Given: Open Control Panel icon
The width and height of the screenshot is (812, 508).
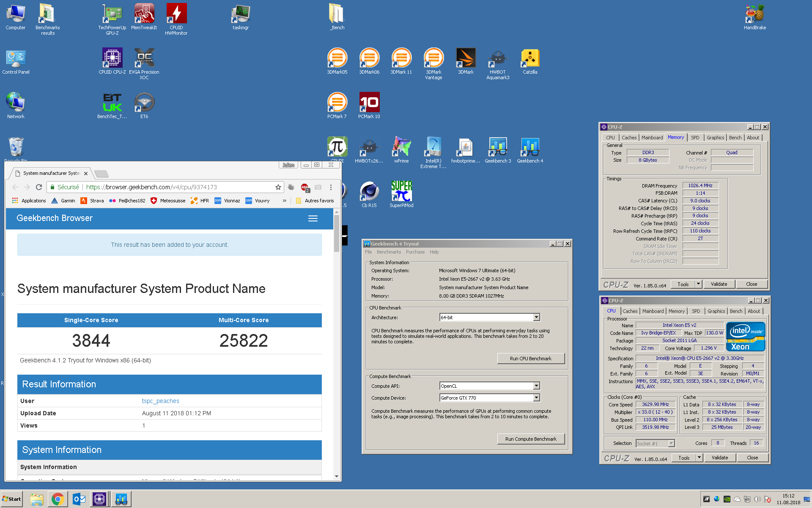Looking at the screenshot, I should [x=16, y=61].
